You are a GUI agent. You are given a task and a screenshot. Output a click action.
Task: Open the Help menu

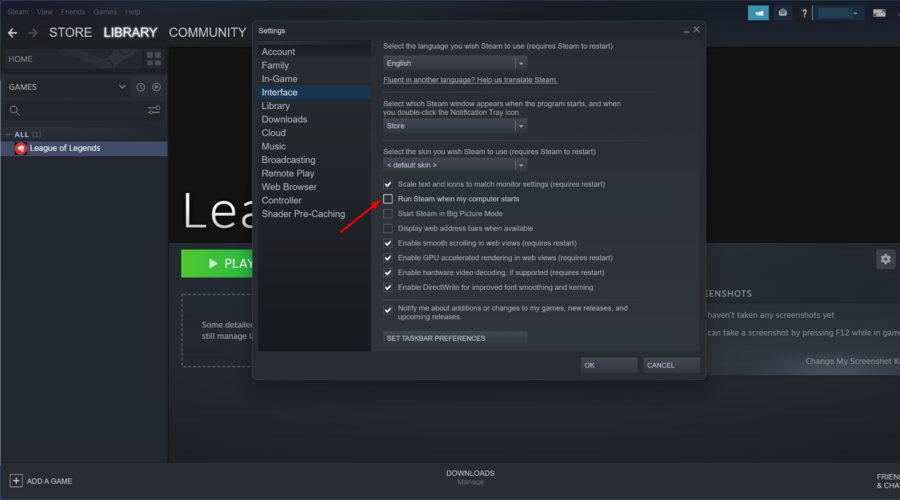pos(133,11)
